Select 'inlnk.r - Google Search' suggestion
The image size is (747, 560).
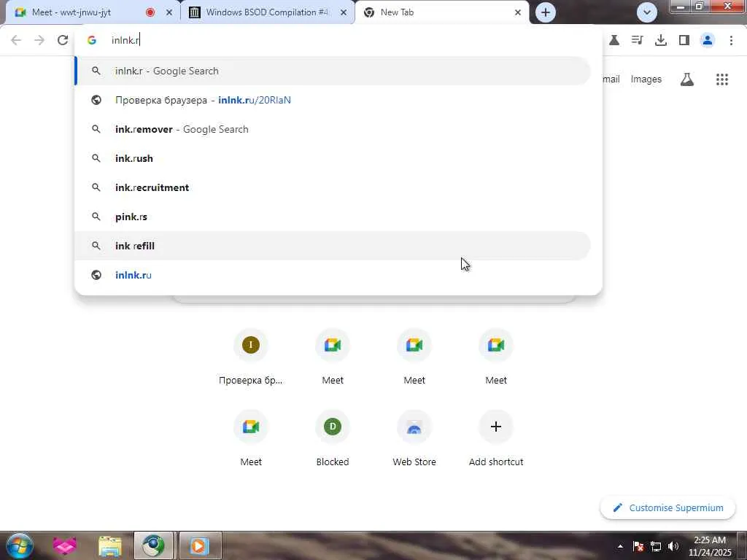[x=333, y=71]
